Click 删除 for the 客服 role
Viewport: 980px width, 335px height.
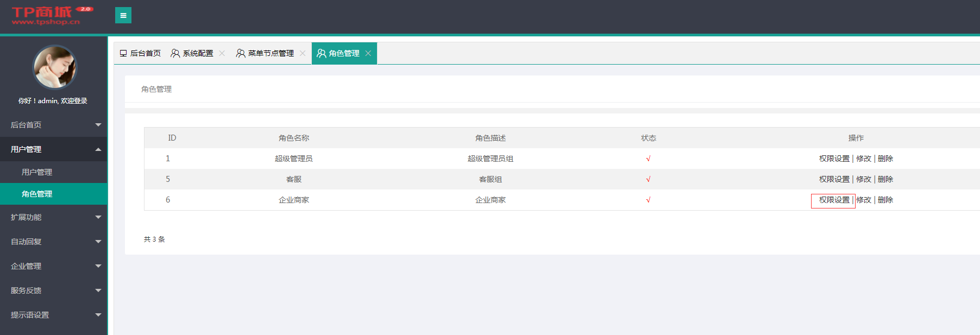pos(885,179)
